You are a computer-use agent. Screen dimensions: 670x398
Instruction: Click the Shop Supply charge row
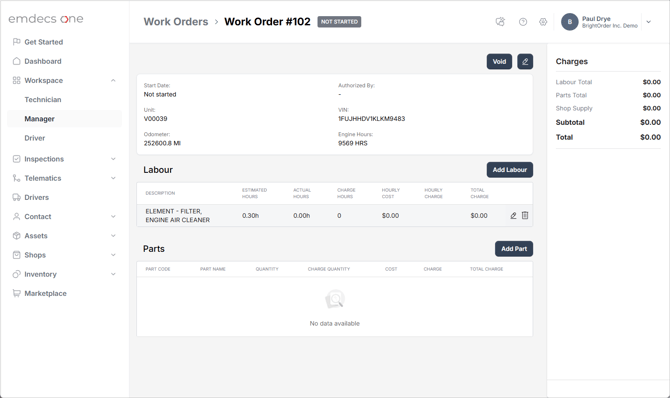tap(608, 109)
